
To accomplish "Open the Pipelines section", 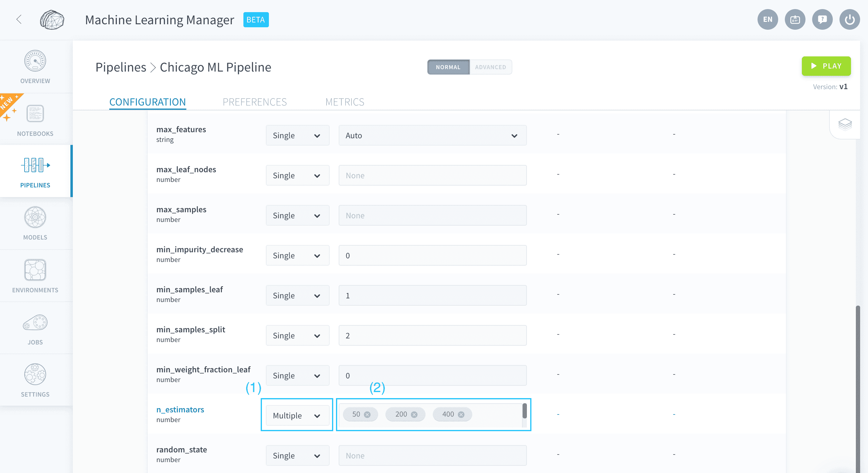I will pyautogui.click(x=35, y=171).
